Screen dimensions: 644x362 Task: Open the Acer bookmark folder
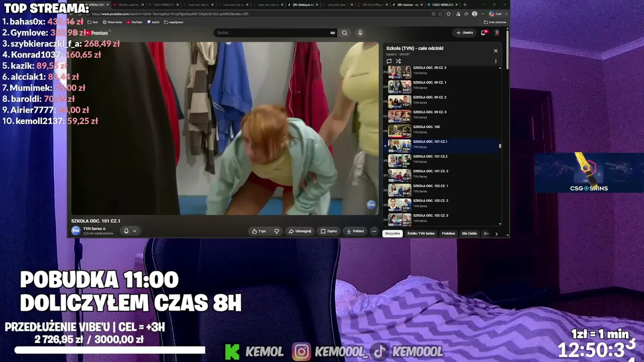[93, 22]
